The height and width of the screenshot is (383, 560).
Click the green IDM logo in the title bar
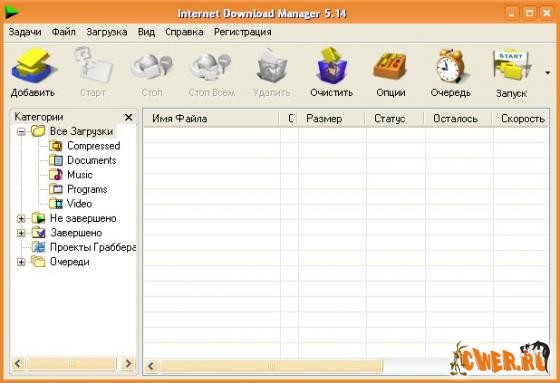[x=12, y=13]
